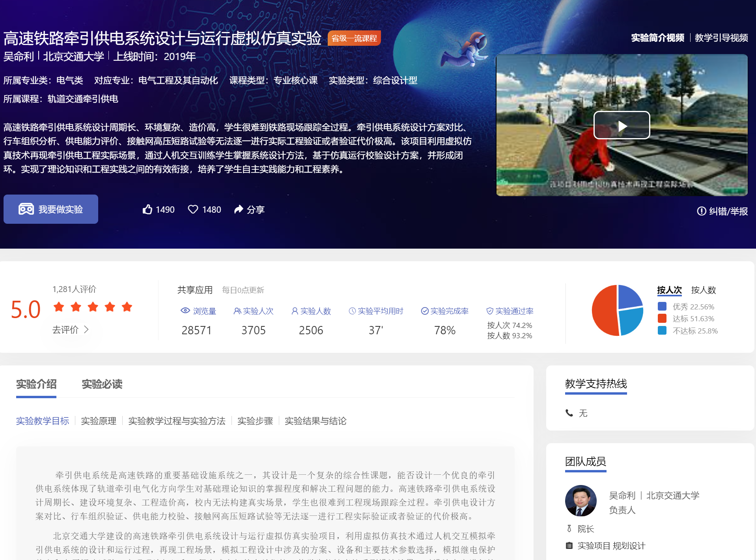Play the experiment intro video

(x=622, y=125)
